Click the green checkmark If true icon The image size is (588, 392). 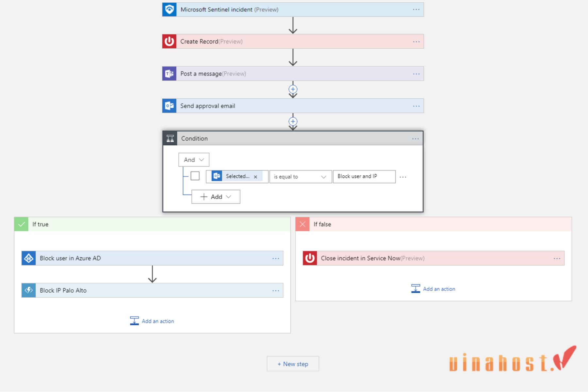(21, 224)
